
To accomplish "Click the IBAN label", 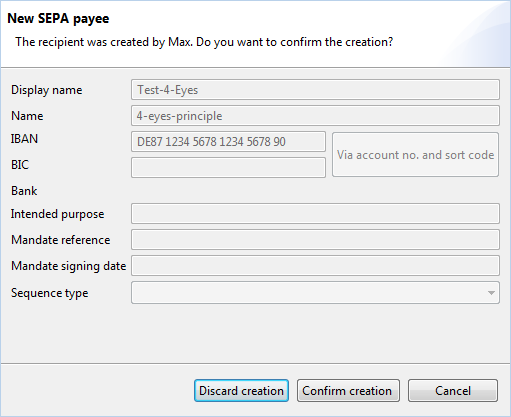I will click(24, 139).
